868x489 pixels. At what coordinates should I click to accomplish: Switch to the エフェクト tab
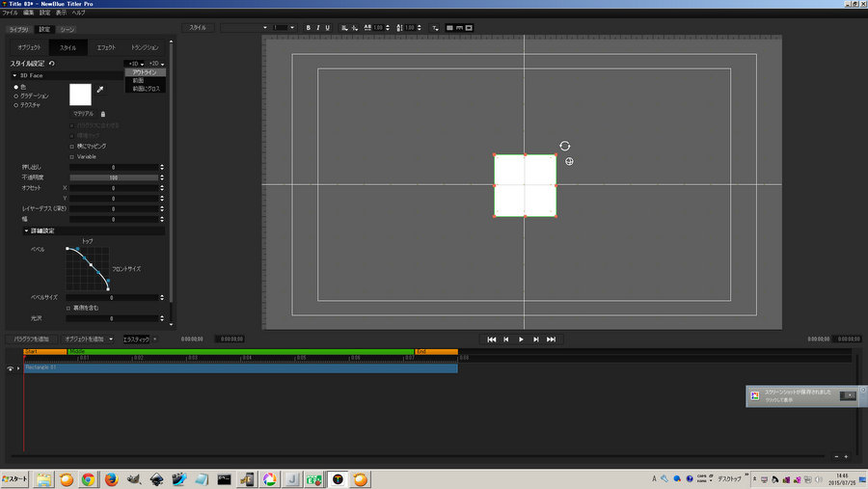pyautogui.click(x=106, y=47)
